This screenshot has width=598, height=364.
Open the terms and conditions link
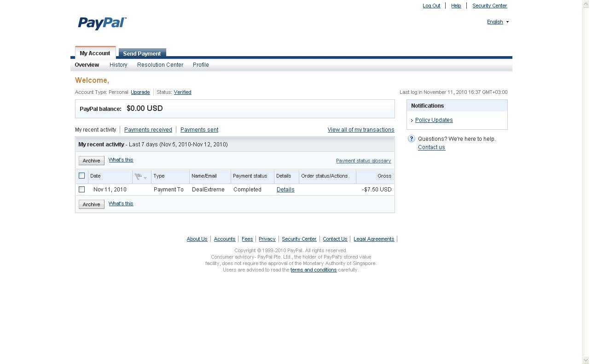314,270
